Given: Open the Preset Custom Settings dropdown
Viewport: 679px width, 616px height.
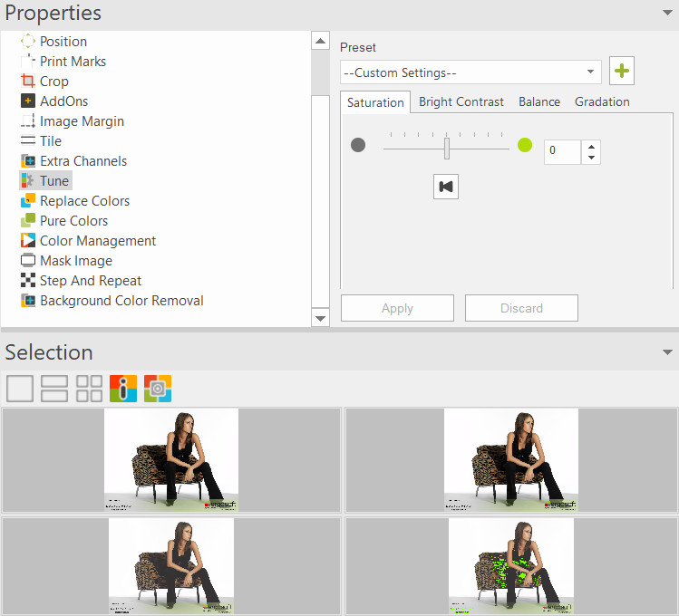Looking at the screenshot, I should [x=470, y=72].
